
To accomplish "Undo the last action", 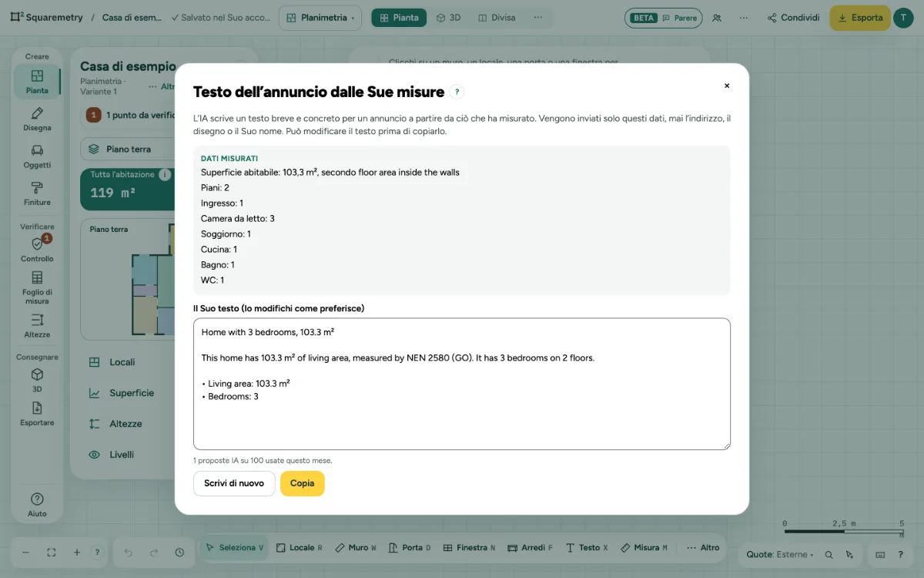I will click(129, 553).
